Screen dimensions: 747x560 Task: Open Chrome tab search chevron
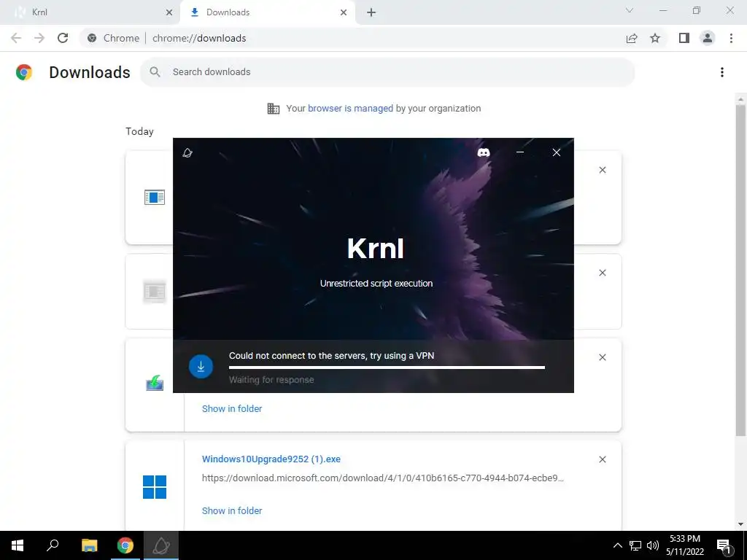coord(630,10)
